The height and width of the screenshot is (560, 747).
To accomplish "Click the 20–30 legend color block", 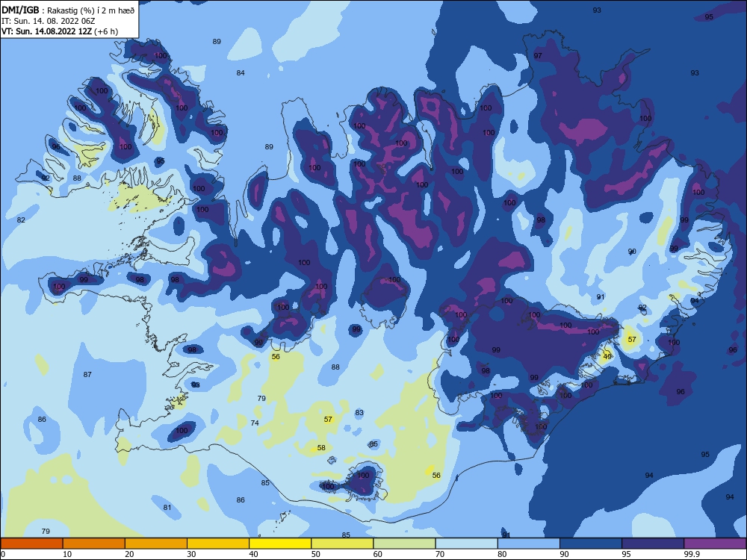I will point(156,544).
